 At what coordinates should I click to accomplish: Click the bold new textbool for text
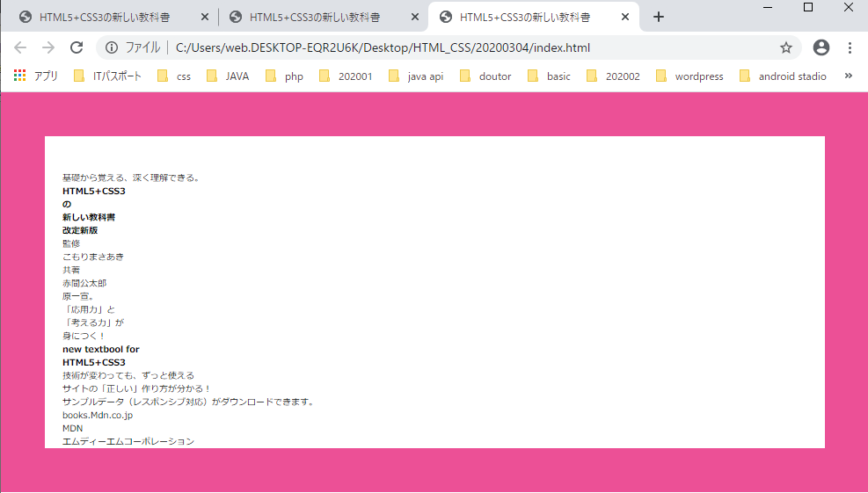point(101,349)
